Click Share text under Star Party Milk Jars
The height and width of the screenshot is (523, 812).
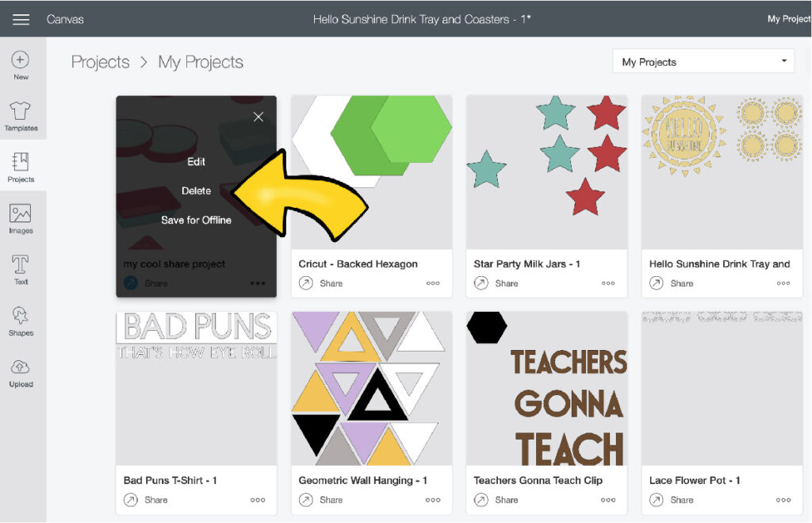tap(507, 283)
